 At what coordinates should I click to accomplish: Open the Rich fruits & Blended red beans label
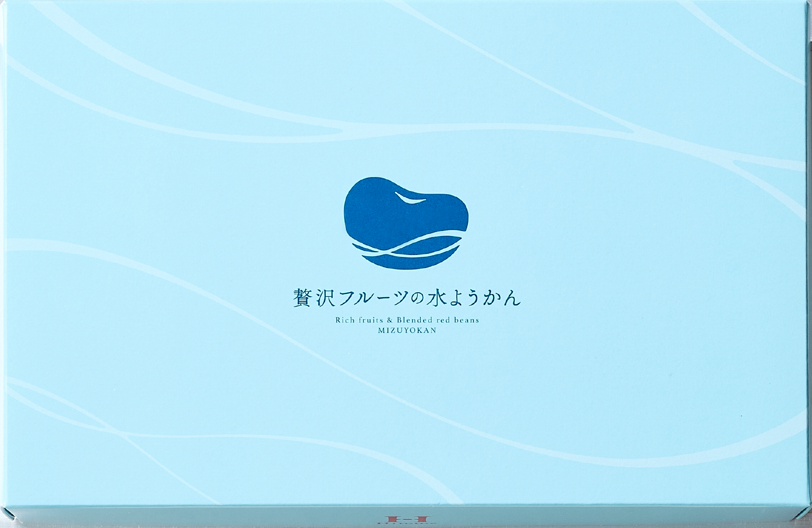pos(407,319)
